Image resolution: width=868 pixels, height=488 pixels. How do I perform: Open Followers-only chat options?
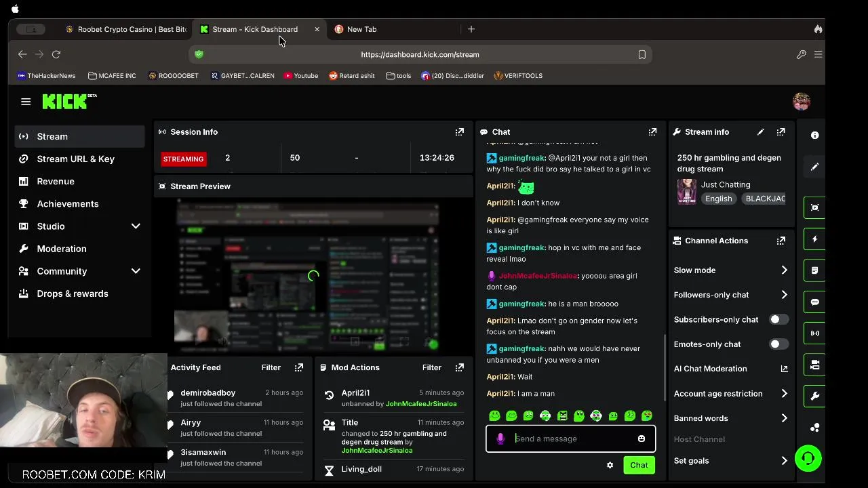pyautogui.click(x=731, y=295)
